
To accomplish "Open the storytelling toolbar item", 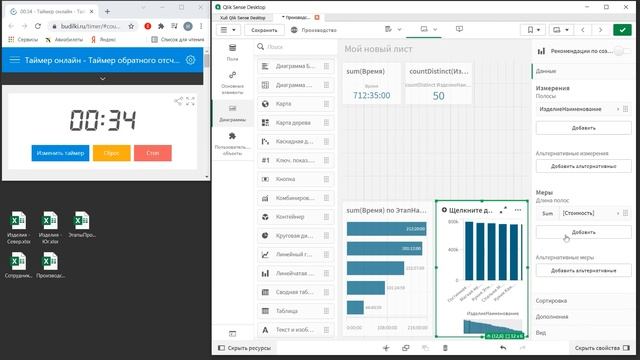I will point(459,29).
